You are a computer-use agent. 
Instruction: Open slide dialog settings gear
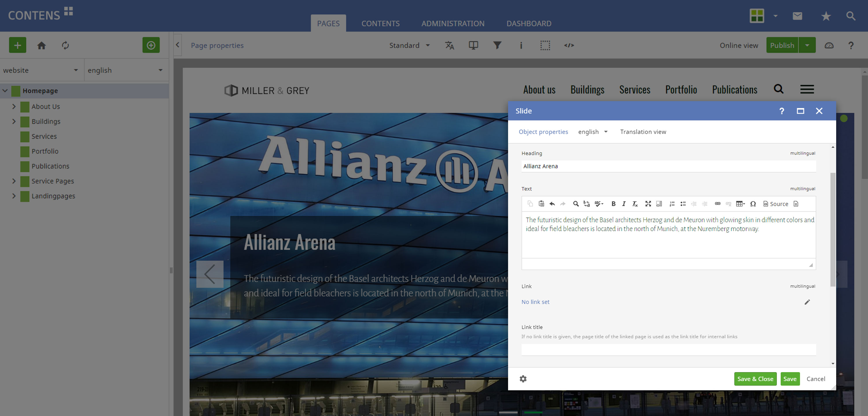(x=523, y=379)
